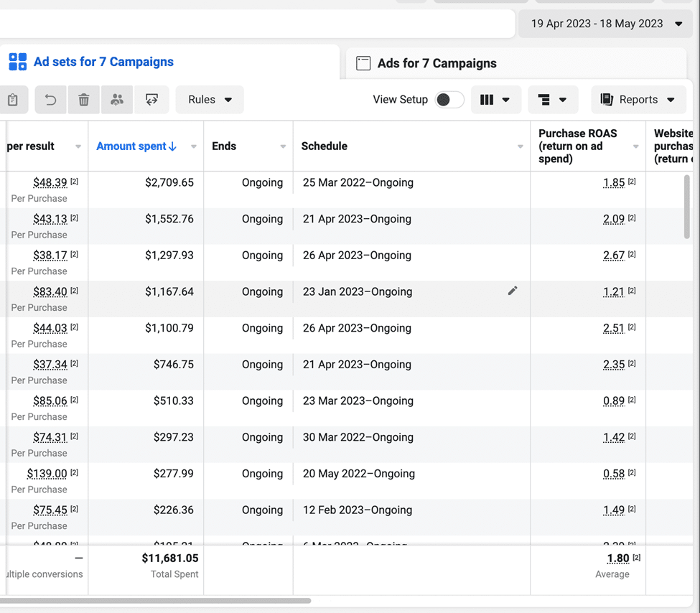The height and width of the screenshot is (613, 700).
Task: Select the $226.36 amount cell
Action: point(174,510)
